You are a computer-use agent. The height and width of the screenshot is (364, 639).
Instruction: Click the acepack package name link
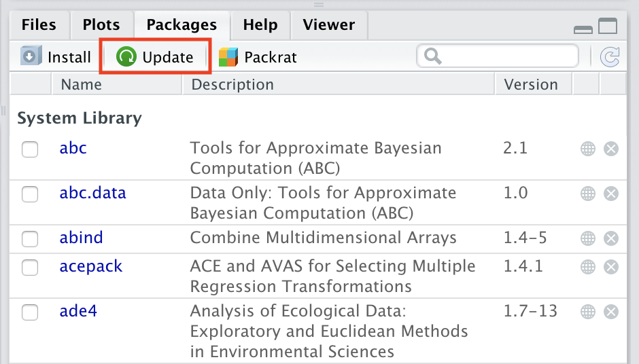click(x=90, y=266)
